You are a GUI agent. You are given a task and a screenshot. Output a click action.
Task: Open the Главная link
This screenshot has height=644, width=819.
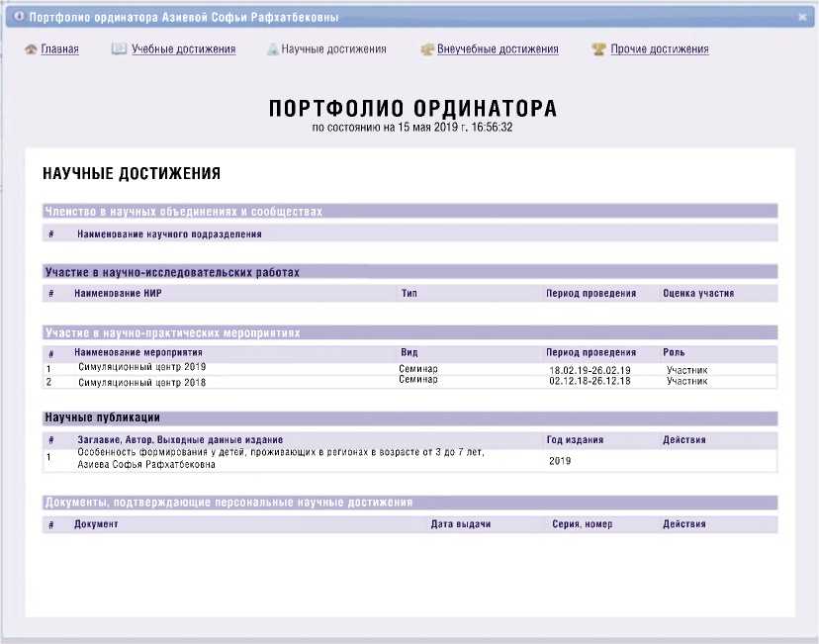59,49
